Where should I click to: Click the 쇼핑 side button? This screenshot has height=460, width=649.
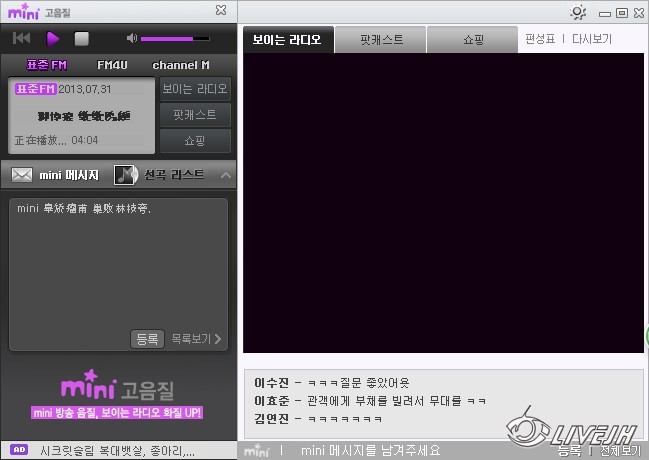pos(195,141)
